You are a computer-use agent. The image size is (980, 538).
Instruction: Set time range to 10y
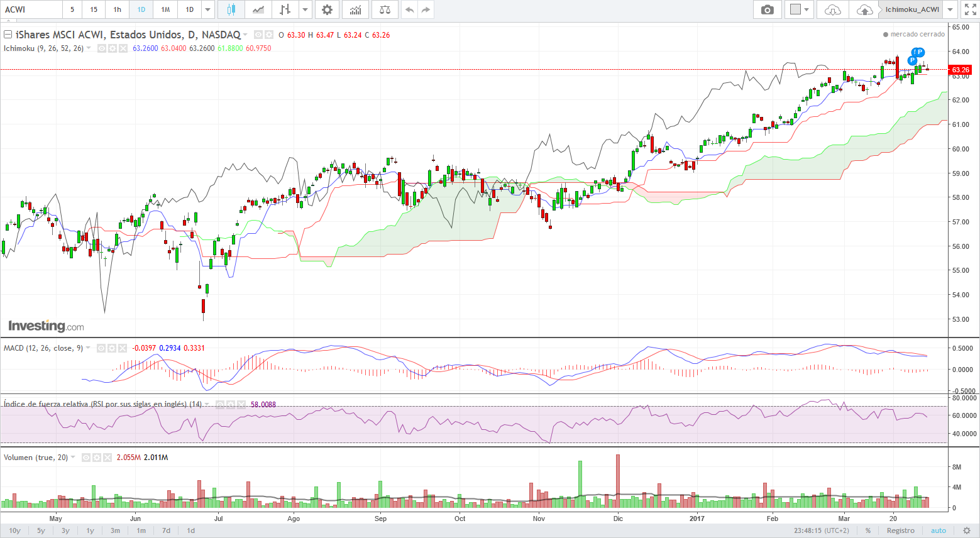click(x=15, y=530)
